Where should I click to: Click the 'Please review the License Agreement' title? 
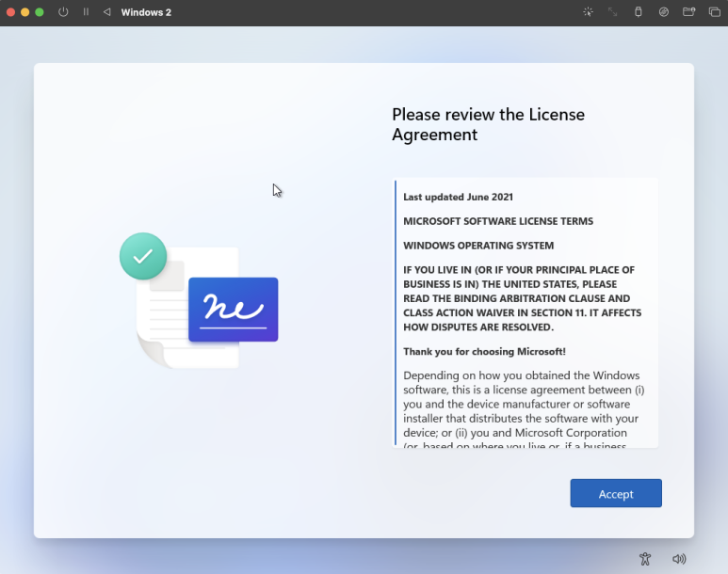point(488,124)
